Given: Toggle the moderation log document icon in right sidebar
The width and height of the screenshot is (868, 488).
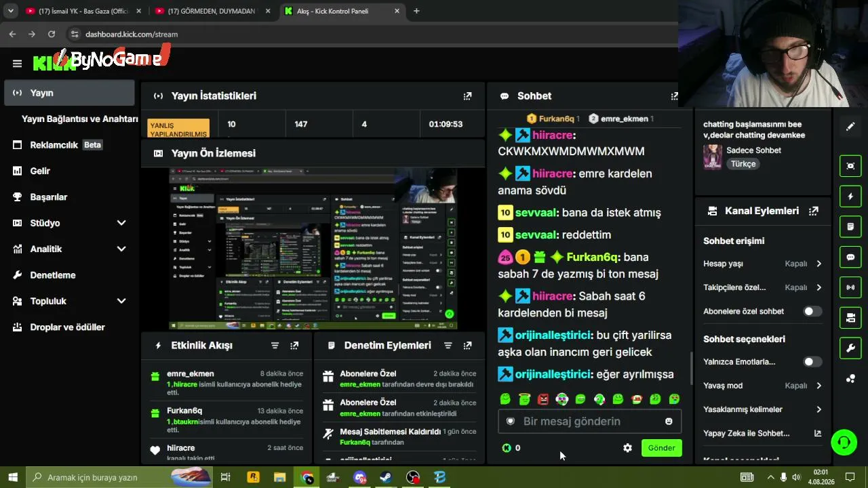Looking at the screenshot, I should coord(850,226).
